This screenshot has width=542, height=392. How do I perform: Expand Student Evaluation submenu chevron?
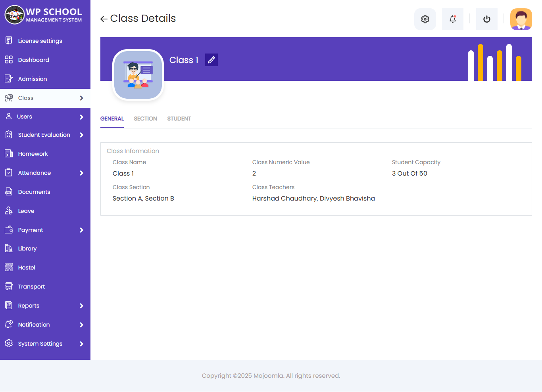pyautogui.click(x=81, y=135)
